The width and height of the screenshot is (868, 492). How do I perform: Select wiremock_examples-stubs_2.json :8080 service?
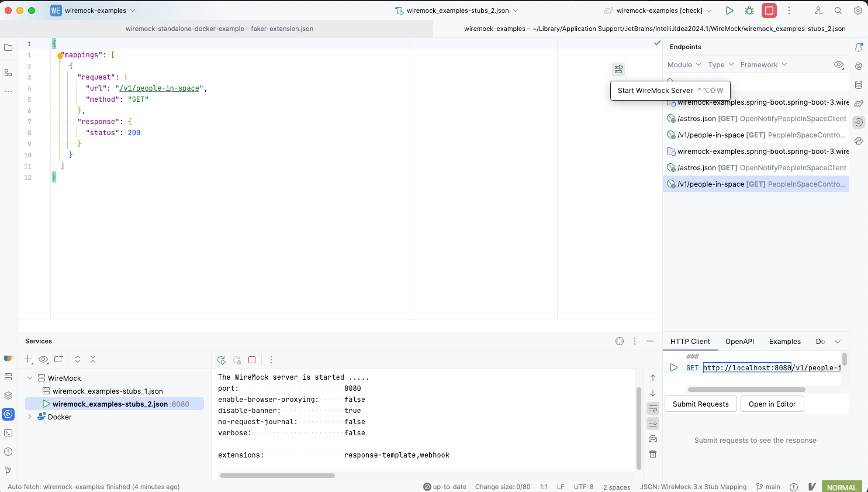(115, 404)
